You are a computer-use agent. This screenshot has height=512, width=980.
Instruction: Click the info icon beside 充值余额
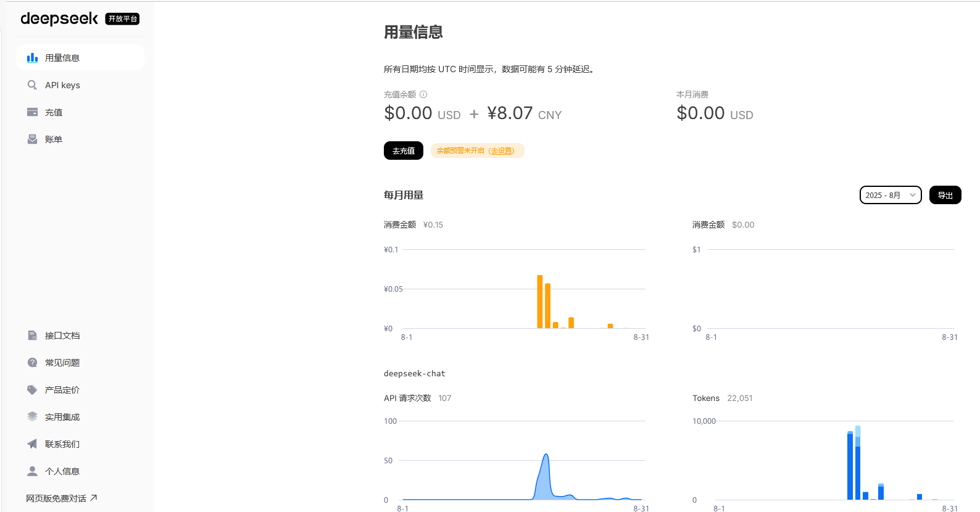[x=423, y=94]
